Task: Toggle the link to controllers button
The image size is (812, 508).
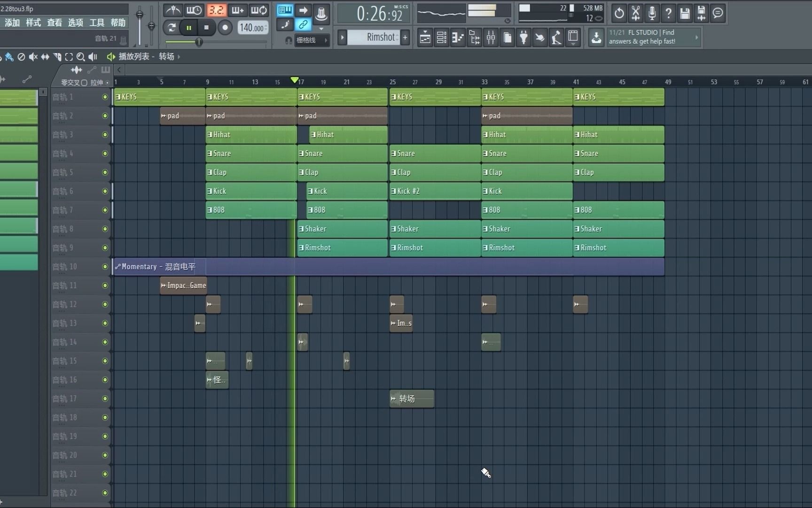Action: pos(303,24)
